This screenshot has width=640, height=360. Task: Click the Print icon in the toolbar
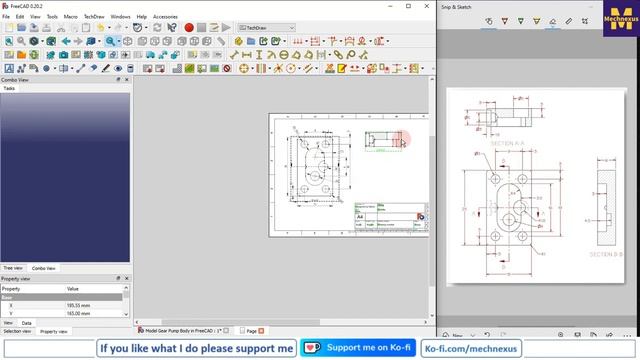pos(47,27)
